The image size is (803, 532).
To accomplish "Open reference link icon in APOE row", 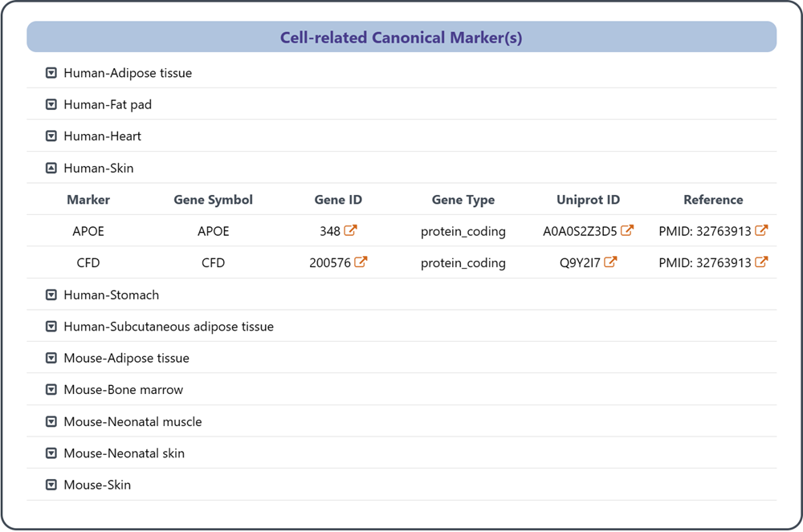I will click(761, 230).
